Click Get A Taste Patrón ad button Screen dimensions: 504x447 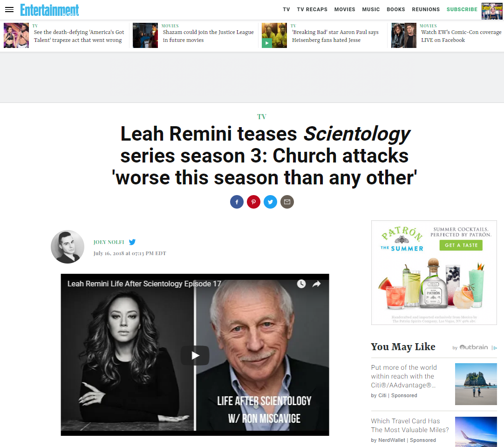pyautogui.click(x=461, y=245)
